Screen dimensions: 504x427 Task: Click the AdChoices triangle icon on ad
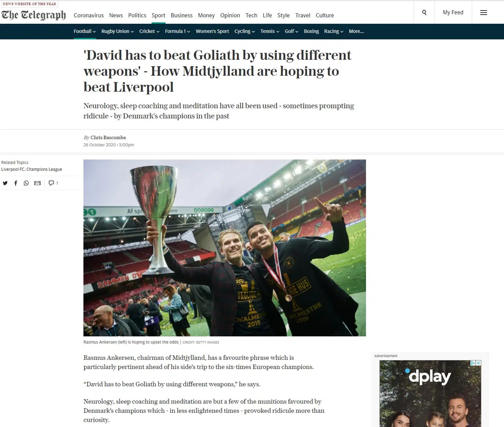pos(473,363)
